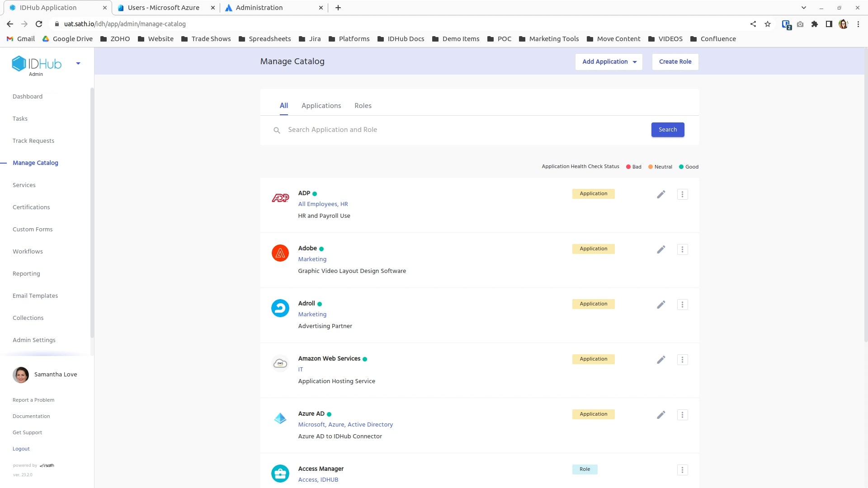Click the Neutral orange status dot
This screenshot has height=488, width=868.
pyautogui.click(x=650, y=167)
